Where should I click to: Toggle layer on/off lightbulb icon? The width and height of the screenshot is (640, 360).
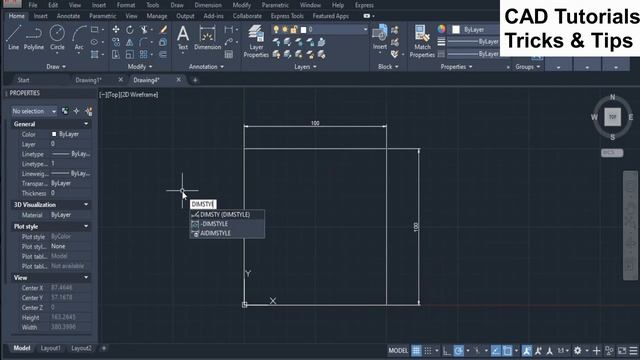coord(276,29)
